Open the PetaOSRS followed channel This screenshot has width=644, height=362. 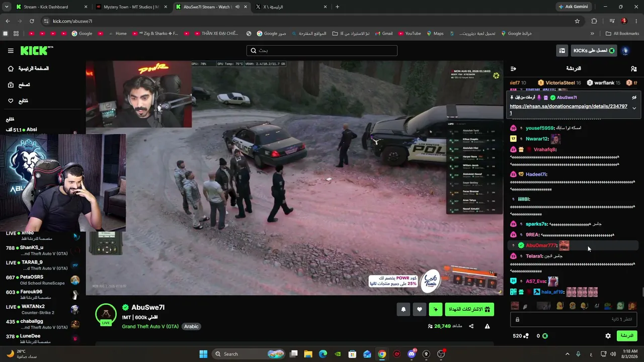pos(43,280)
